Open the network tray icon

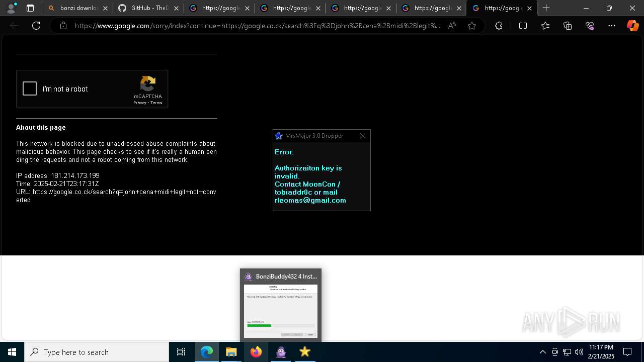(567, 352)
